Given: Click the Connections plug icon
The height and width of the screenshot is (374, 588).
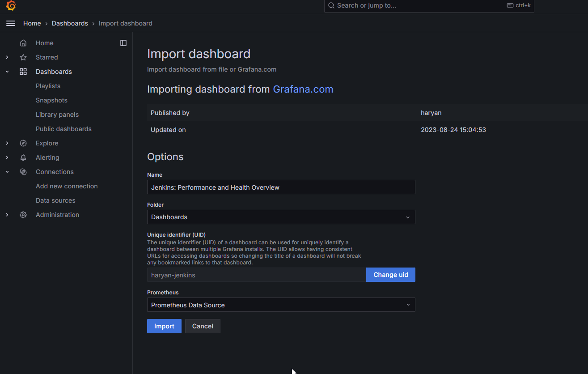Looking at the screenshot, I should (x=23, y=172).
